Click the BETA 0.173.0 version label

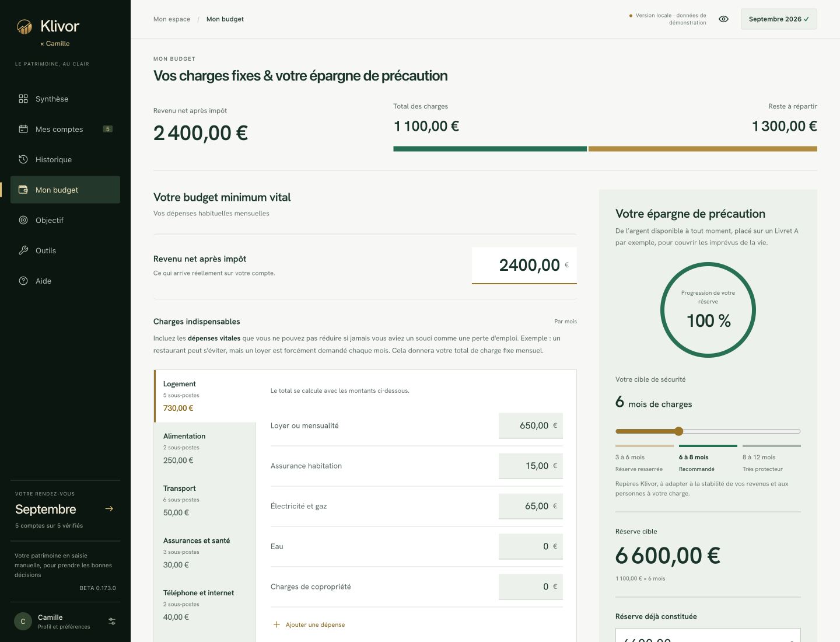(x=98, y=588)
